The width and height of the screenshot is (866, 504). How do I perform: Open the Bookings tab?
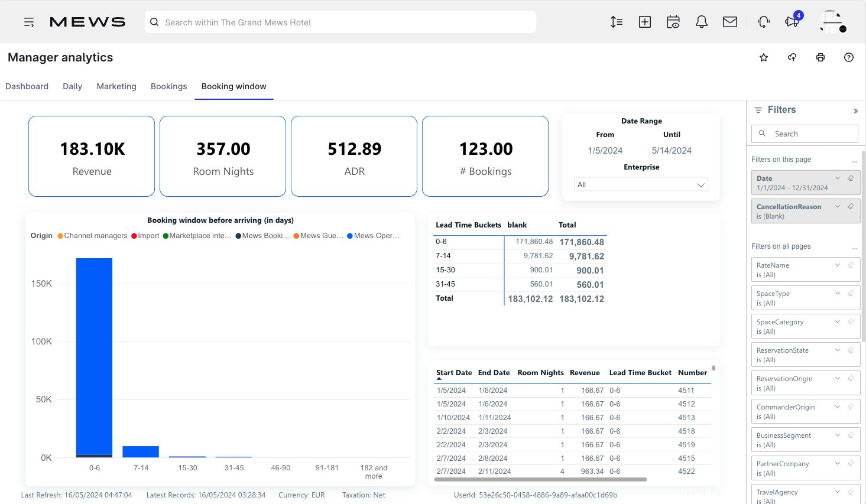click(168, 86)
